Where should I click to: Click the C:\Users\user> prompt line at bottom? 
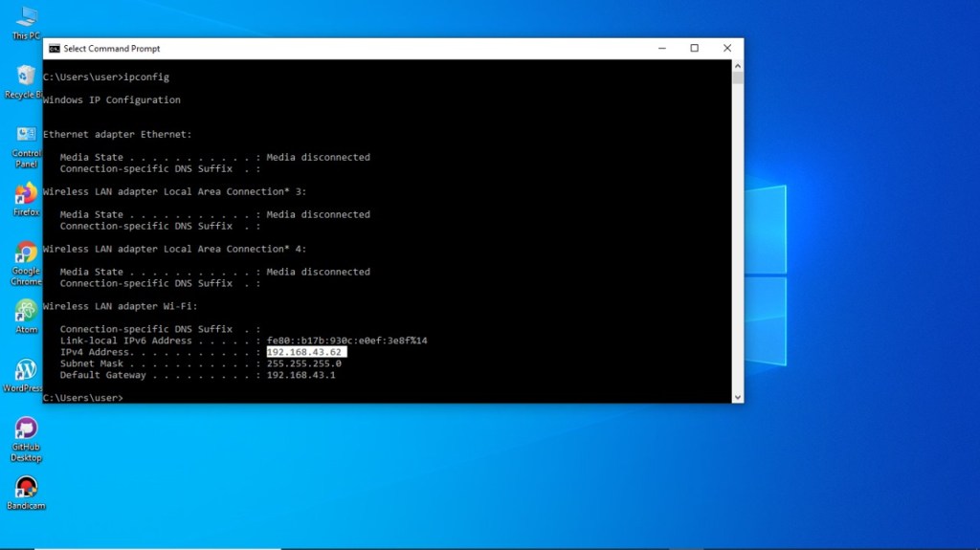(83, 398)
